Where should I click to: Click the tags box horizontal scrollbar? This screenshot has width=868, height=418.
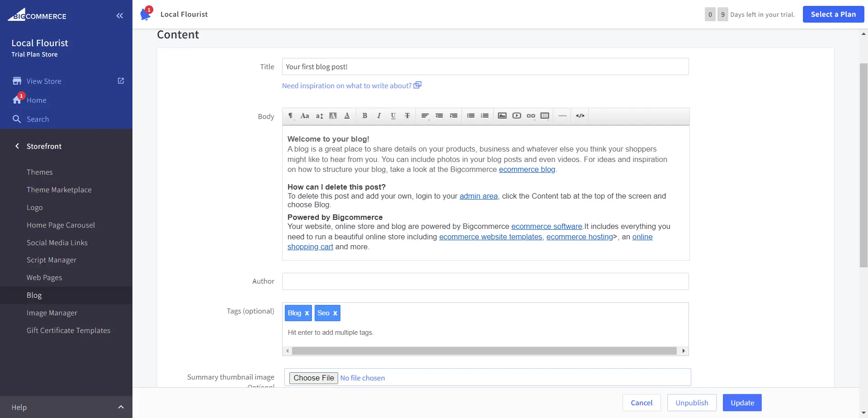(x=484, y=351)
